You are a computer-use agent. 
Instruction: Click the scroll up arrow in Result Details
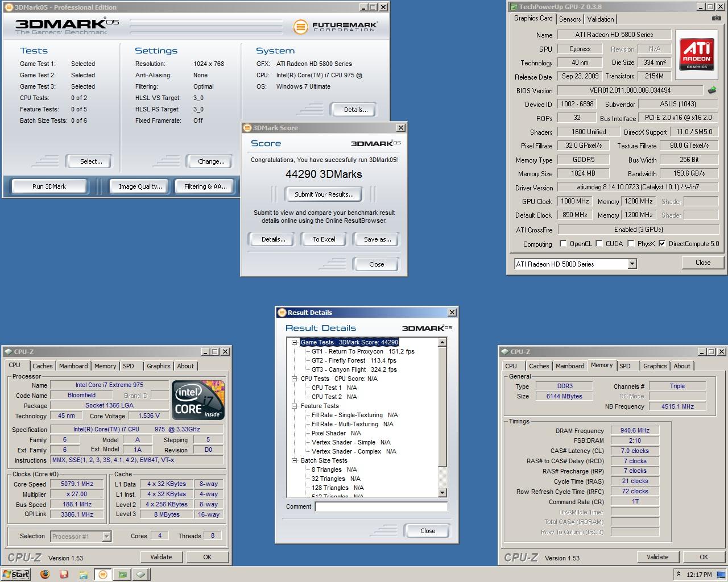tap(442, 342)
